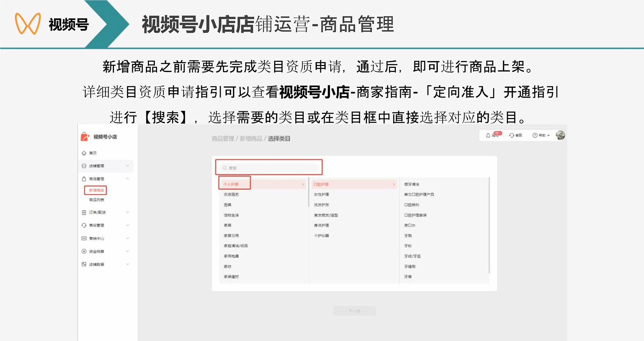Image resolution: width=644 pixels, height=341 pixels.
Task: Collapse the 商品管理 menu chevron
Action: point(127,179)
